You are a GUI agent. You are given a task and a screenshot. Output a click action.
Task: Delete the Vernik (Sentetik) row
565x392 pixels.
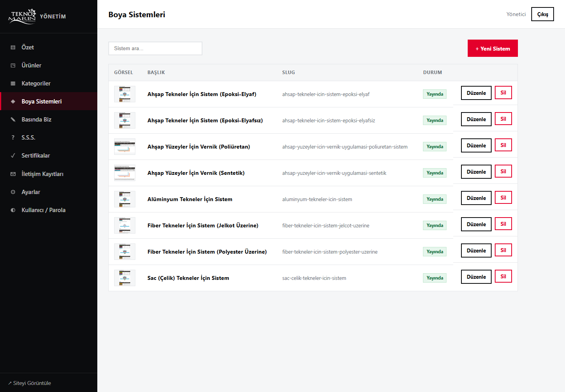coord(503,171)
